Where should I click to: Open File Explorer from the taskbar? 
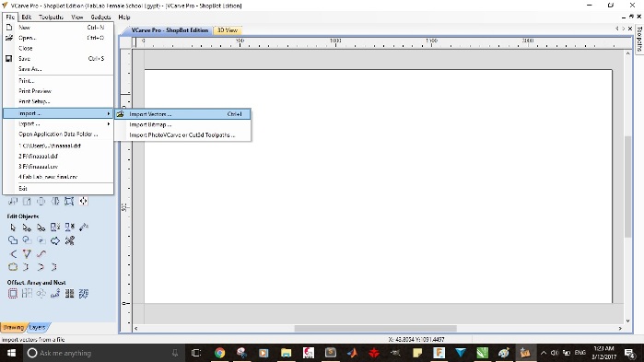[286, 353]
